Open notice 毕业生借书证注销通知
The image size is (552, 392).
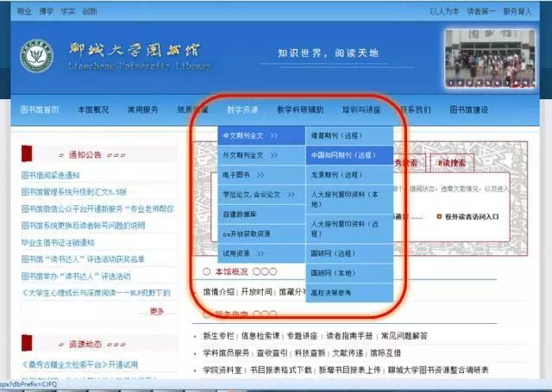pos(58,243)
